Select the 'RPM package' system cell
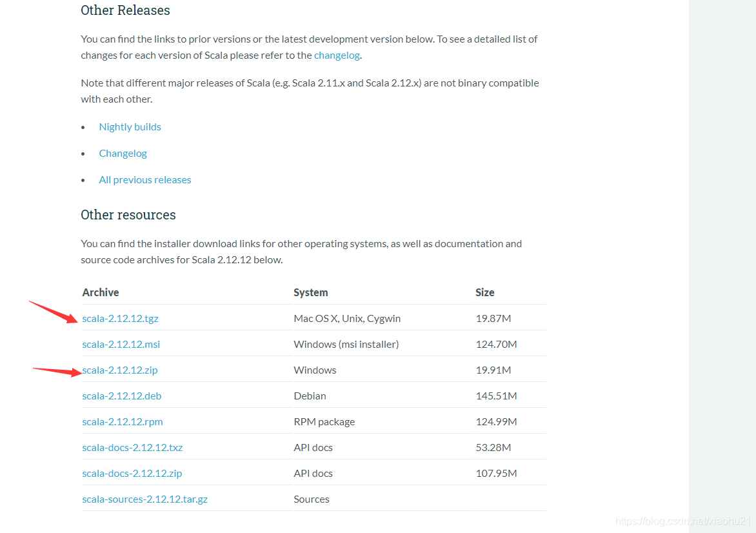The width and height of the screenshot is (756, 533). 324,421
